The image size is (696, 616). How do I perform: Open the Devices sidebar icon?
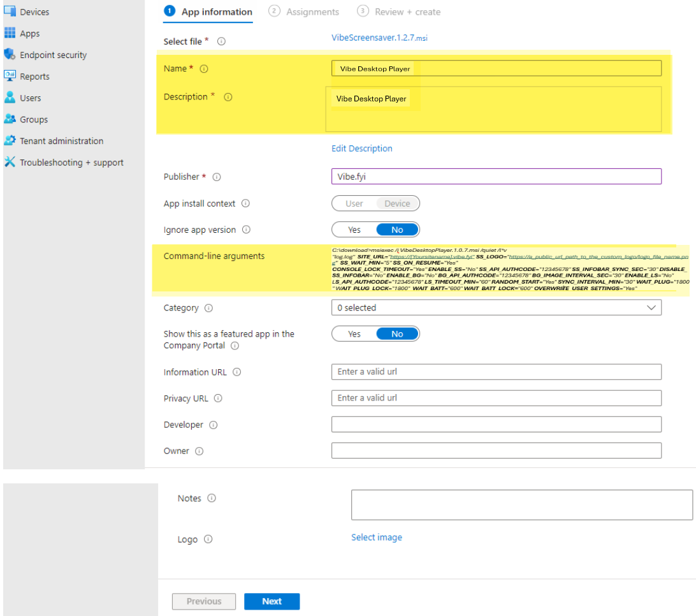tap(10, 11)
